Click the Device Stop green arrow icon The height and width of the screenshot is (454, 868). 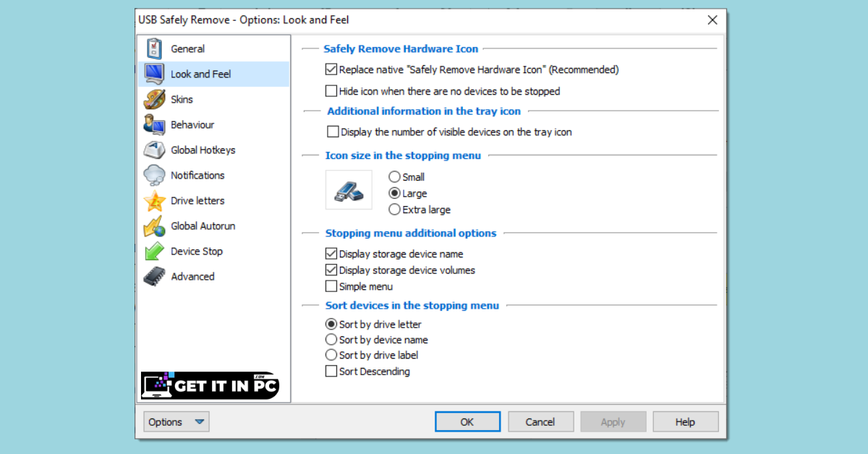pos(154,251)
